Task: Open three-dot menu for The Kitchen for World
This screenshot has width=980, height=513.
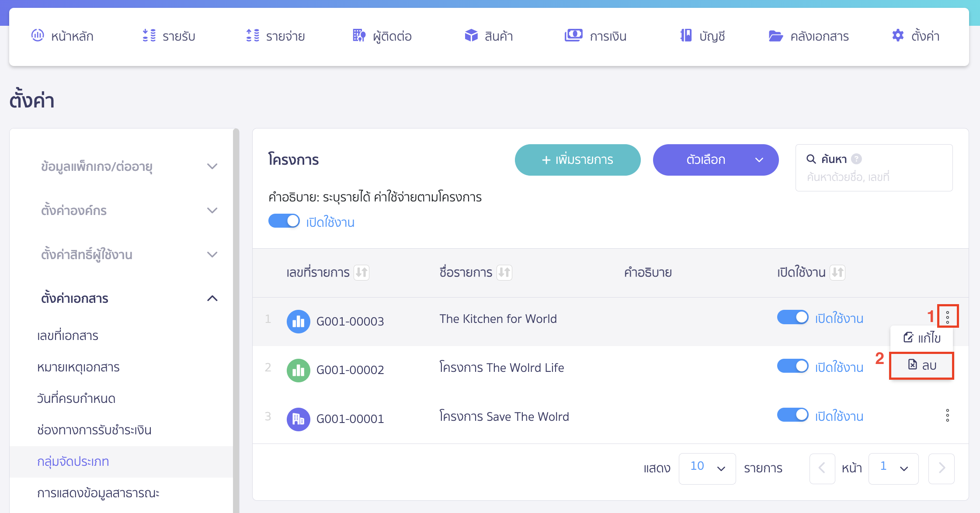Action: (x=947, y=317)
